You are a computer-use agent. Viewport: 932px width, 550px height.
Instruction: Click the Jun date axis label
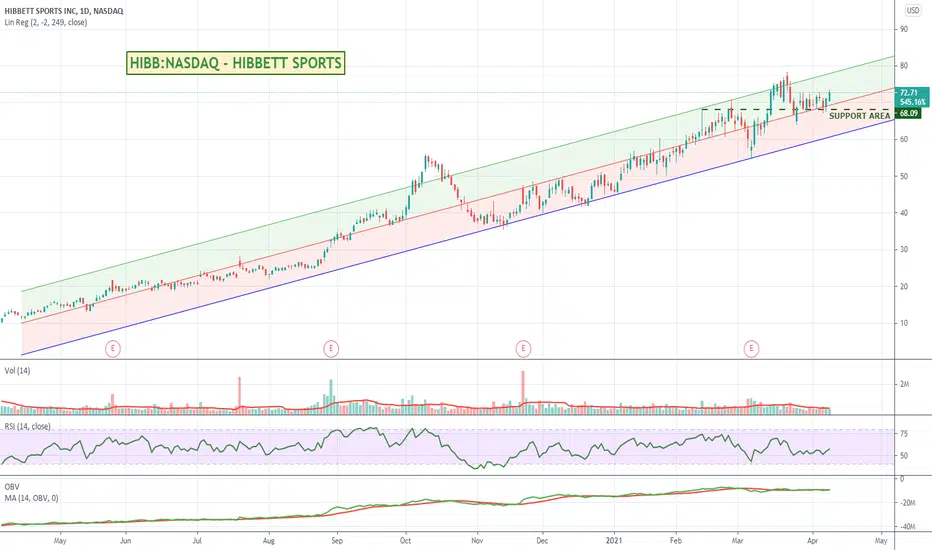pyautogui.click(x=125, y=541)
